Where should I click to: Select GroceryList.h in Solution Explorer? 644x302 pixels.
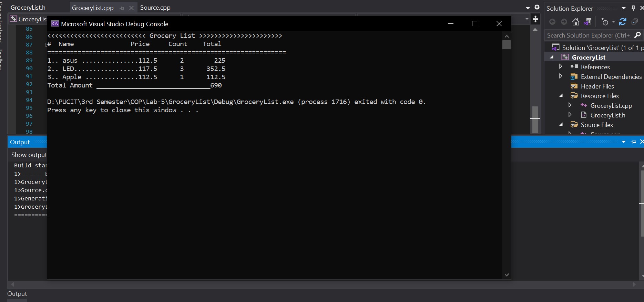pyautogui.click(x=607, y=115)
